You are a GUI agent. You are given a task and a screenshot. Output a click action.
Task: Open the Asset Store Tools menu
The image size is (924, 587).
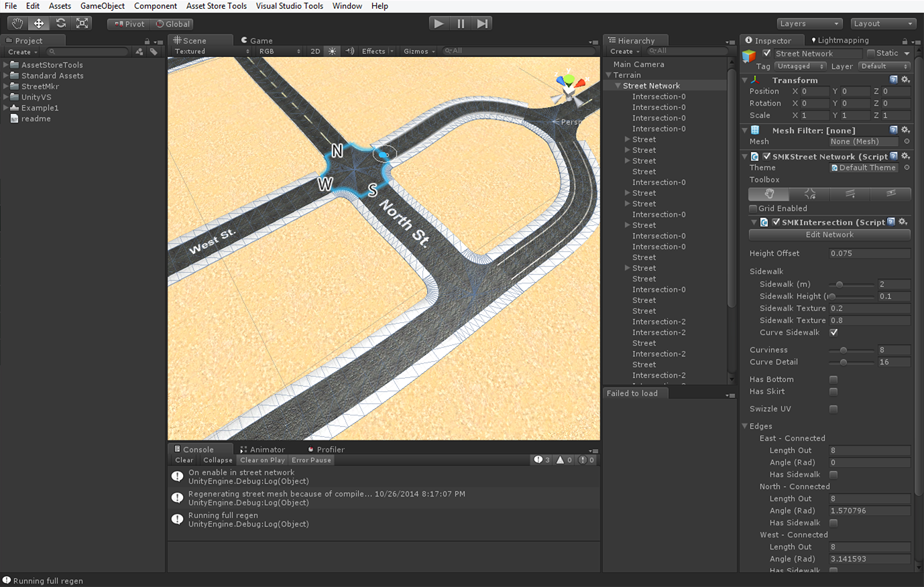click(x=217, y=6)
